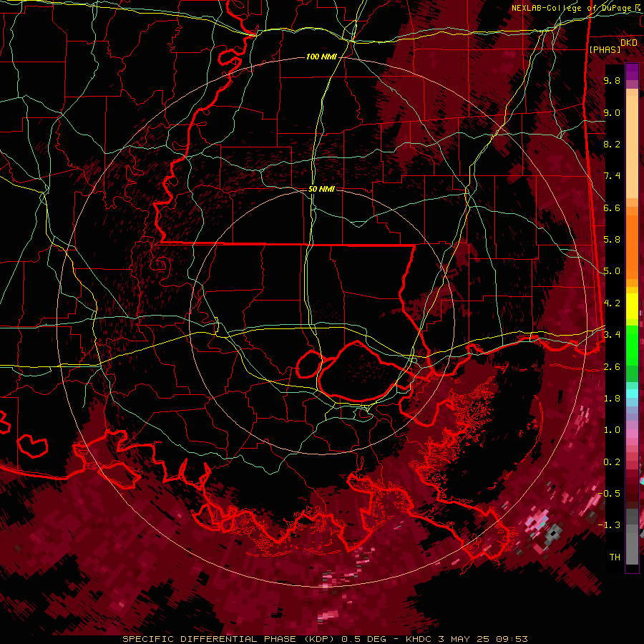
Task: Click the 0.2 value on the color scale
Action: coord(612,462)
